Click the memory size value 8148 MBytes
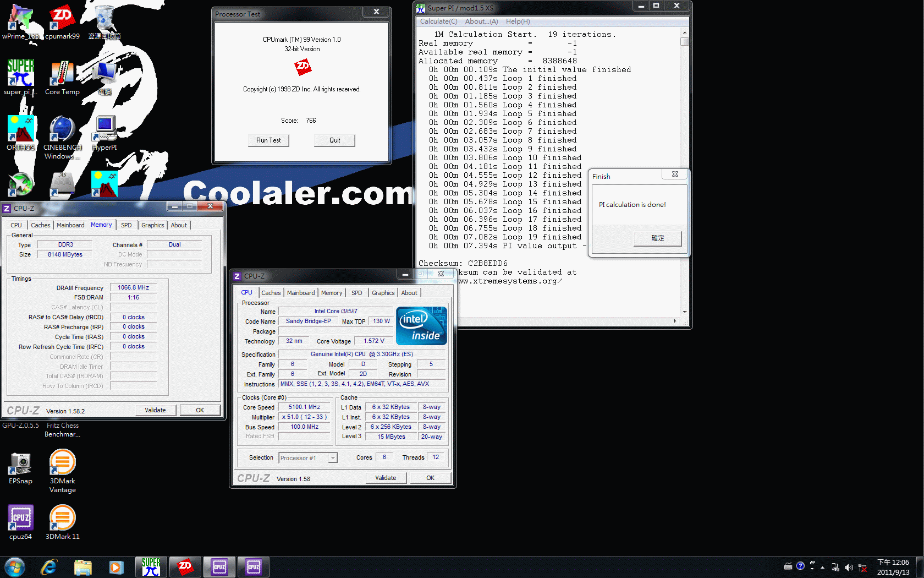The width and height of the screenshot is (924, 578). coord(65,254)
